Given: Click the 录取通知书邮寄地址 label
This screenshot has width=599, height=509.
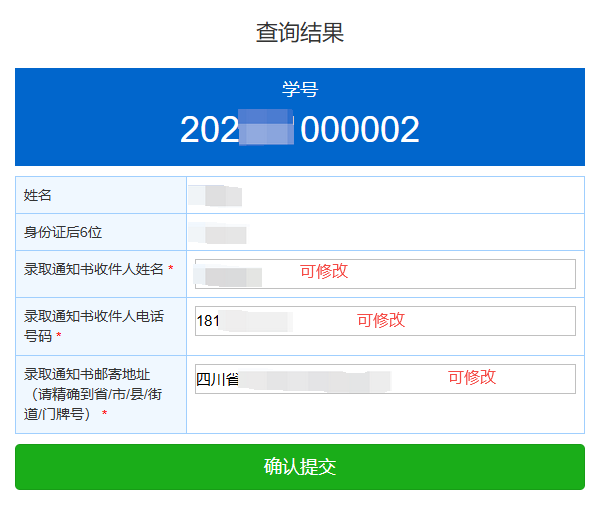Looking at the screenshot, I should [93, 394].
